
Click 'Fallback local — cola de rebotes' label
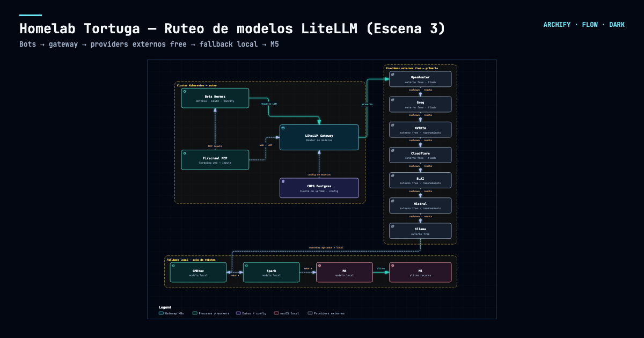191,259
